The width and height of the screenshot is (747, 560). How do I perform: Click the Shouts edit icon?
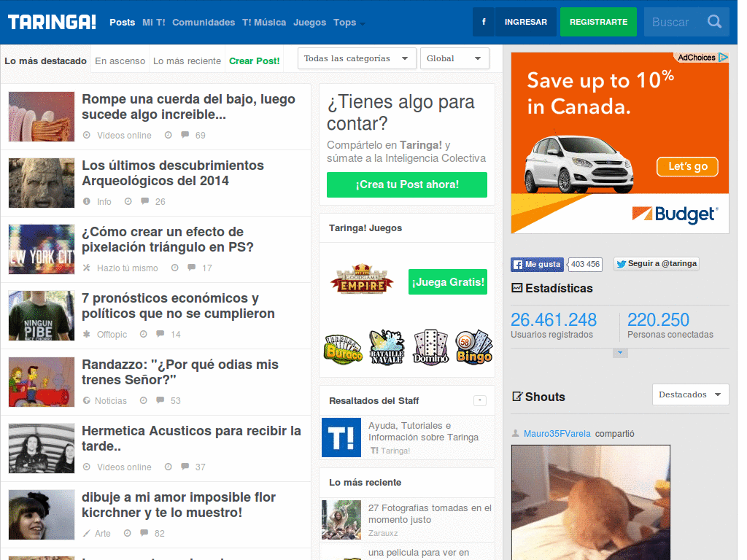coord(517,396)
